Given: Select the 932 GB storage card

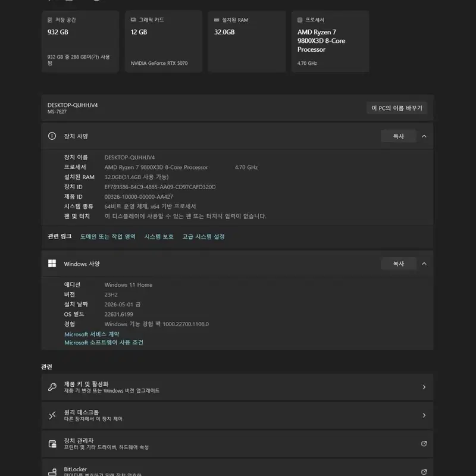Looking at the screenshot, I should click(x=80, y=42).
